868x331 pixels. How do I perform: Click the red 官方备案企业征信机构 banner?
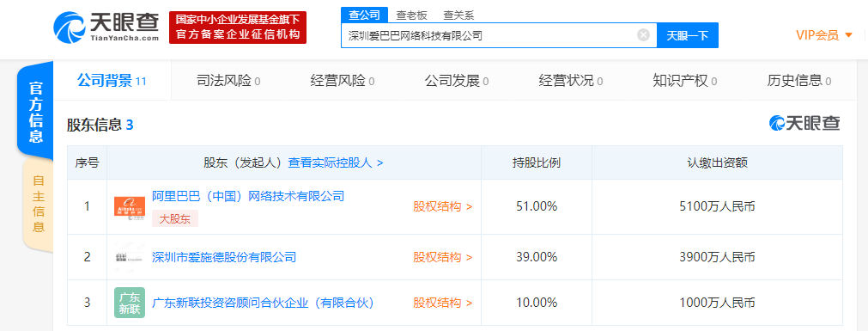pos(238,28)
